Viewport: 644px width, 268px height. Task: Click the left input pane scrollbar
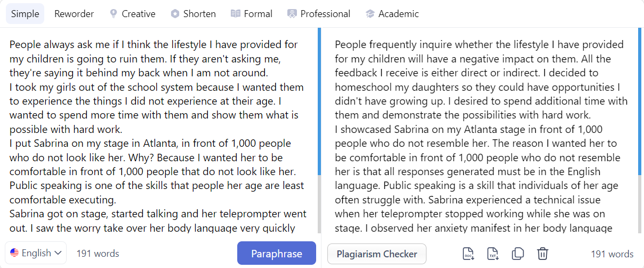click(319, 101)
